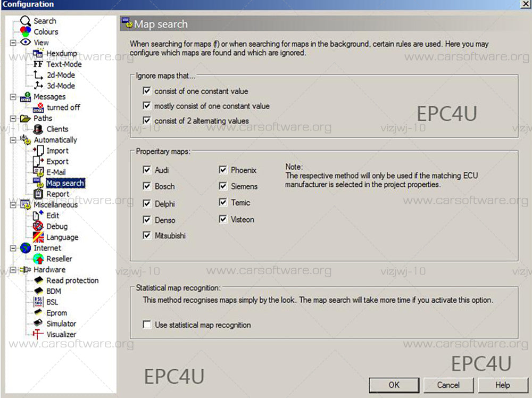Toggle the Siemens checkbox
Screen dimensions: 532x398
(x=223, y=186)
